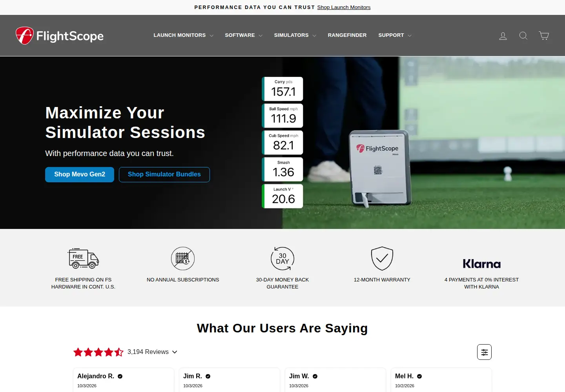Click "What Our Users Are Saying" heading
Image resolution: width=565 pixels, height=392 pixels.
point(282,328)
